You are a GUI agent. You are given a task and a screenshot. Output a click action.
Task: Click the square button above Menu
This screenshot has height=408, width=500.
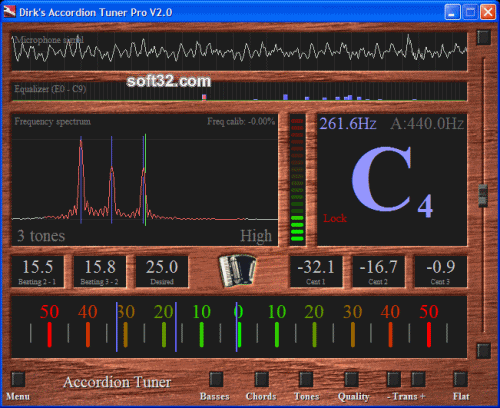pyautogui.click(x=18, y=379)
